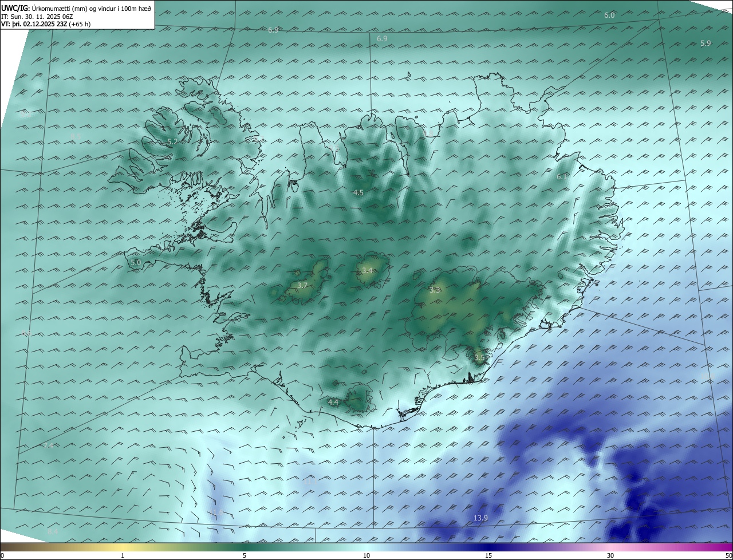Click the 5.2 value over the Westfjords
The width and height of the screenshot is (733, 560).
172,141
